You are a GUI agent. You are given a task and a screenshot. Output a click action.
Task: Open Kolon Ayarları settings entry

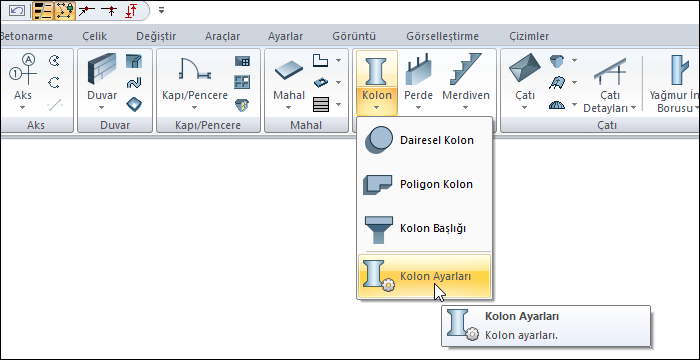coord(424,276)
